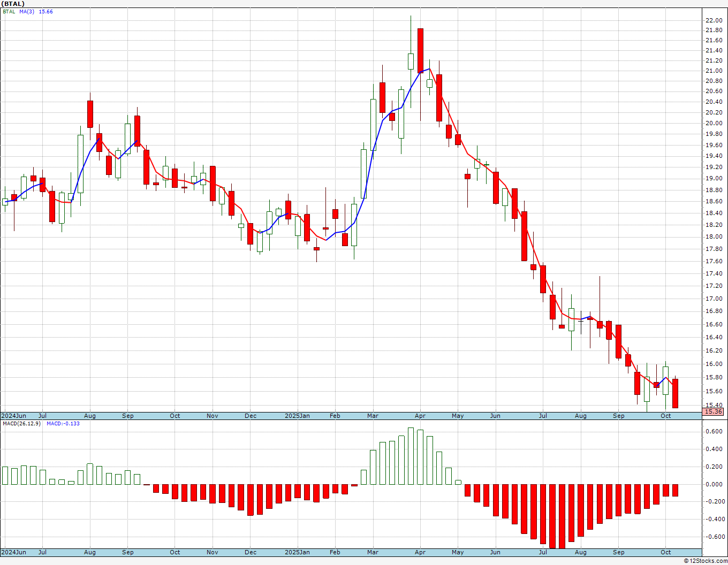Click the Jul 2025 label on MACD axis

(x=543, y=552)
